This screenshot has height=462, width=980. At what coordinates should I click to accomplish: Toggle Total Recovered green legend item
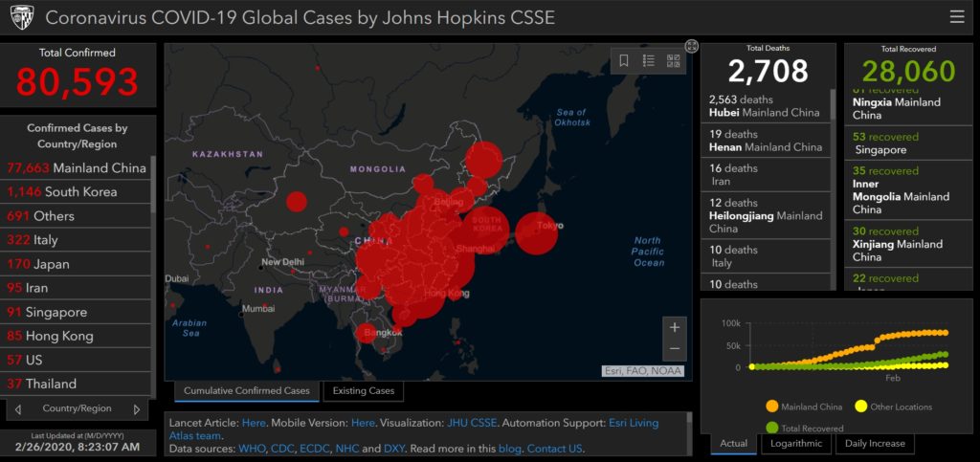804,429
